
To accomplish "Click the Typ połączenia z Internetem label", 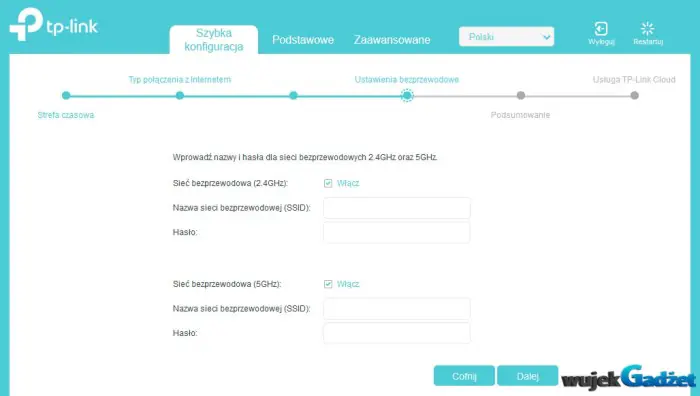I will tap(180, 79).
